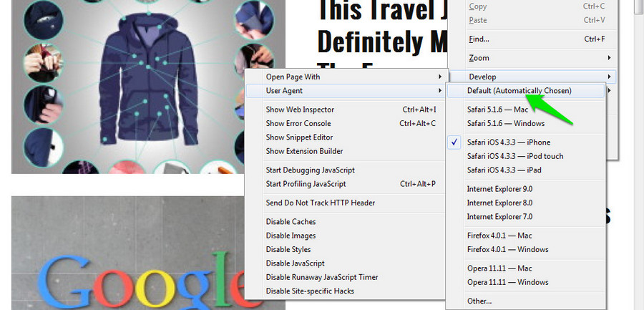Open the Develop submenu
Screen dimensions: 644x310
[x=532, y=77]
